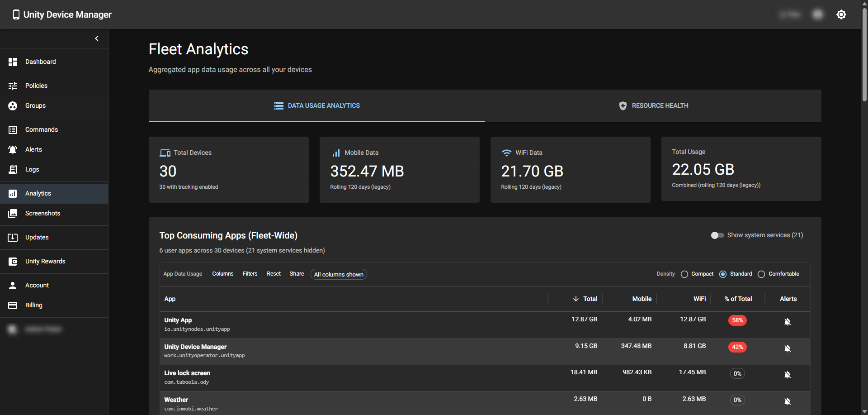The width and height of the screenshot is (868, 415).
Task: Open the Filters panel
Action: pos(250,274)
